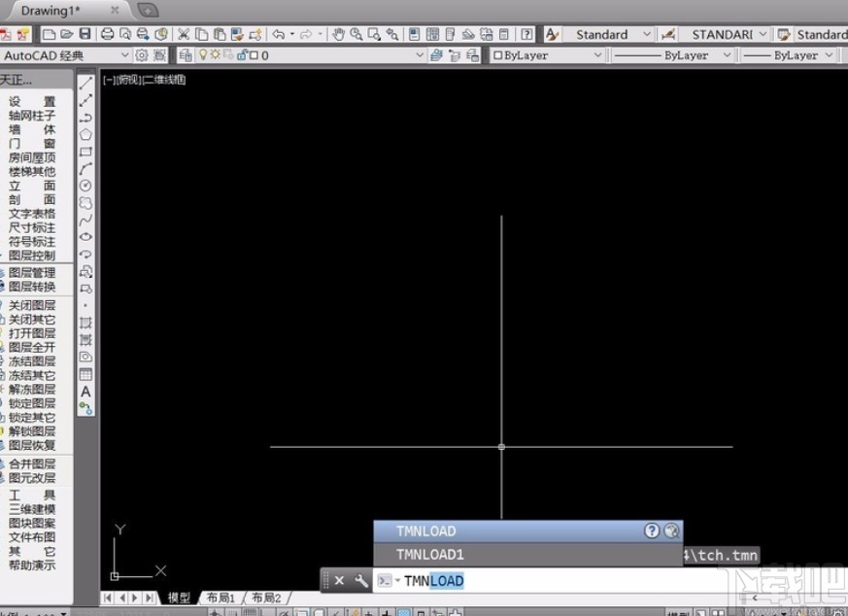Open a file with the folder icon
The width and height of the screenshot is (848, 616).
pyautogui.click(x=67, y=35)
